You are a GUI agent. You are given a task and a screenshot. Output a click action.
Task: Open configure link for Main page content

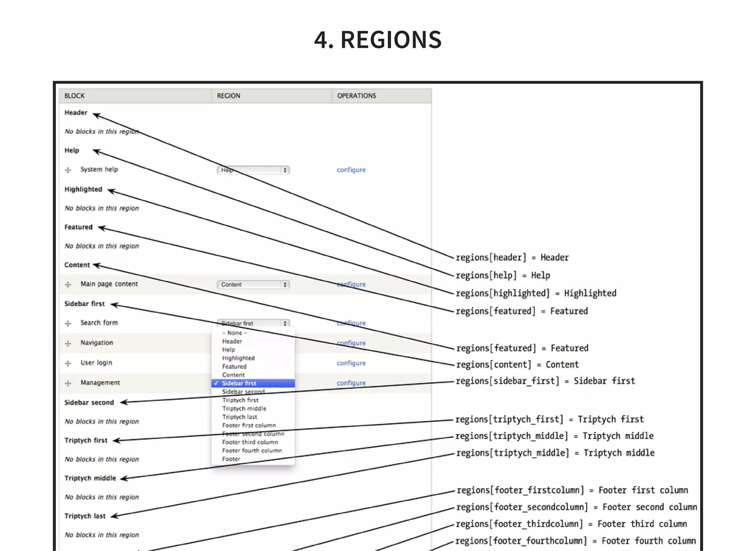point(351,284)
